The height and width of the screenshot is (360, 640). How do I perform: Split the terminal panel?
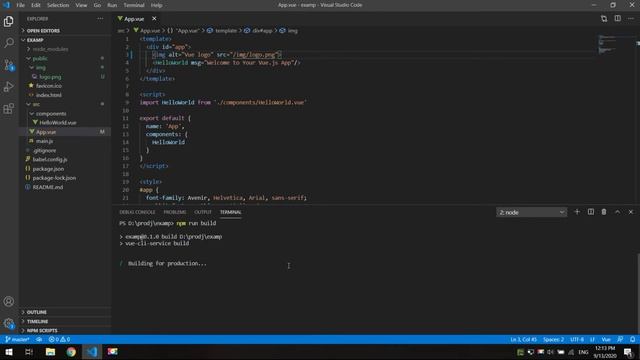[591, 212]
